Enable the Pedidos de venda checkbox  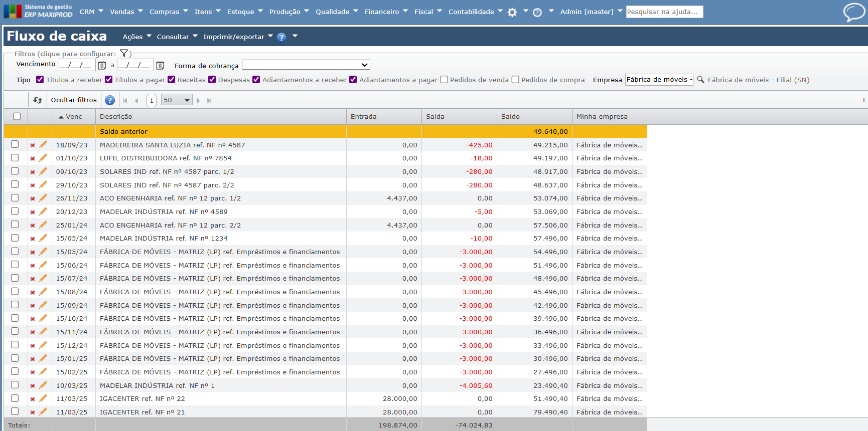click(x=444, y=80)
